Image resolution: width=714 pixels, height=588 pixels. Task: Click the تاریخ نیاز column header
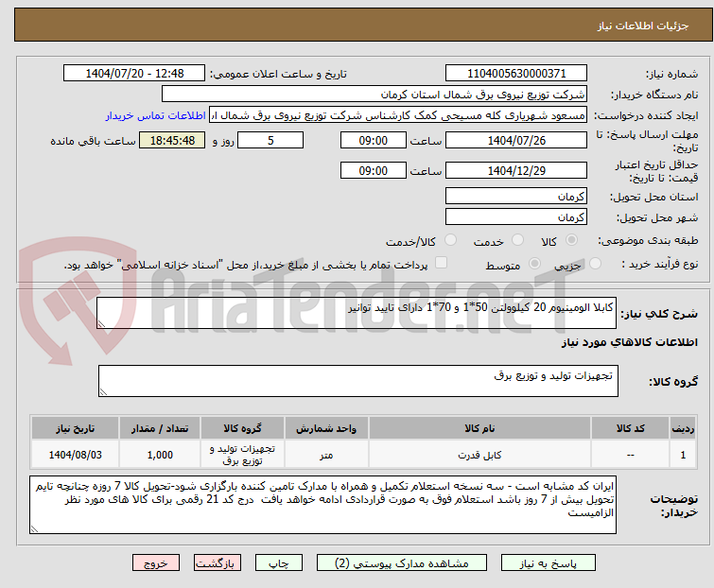point(75,428)
